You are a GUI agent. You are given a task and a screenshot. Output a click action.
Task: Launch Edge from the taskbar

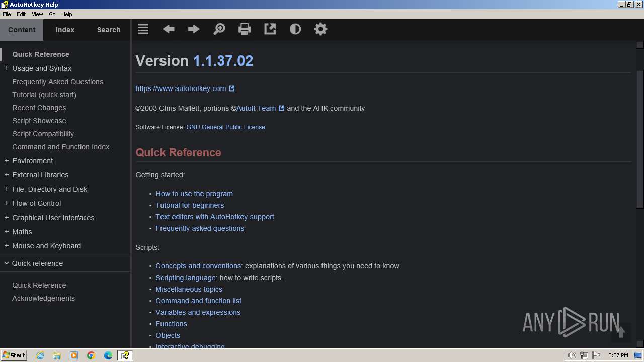point(108,355)
